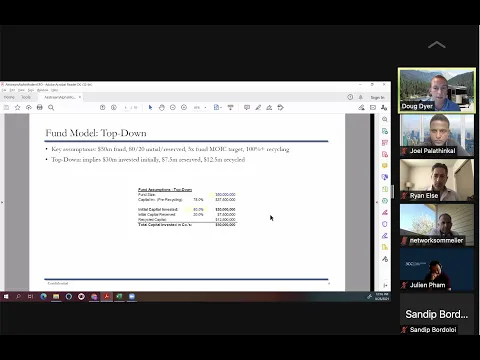This screenshot has height=360, width=480.
Task: Click the help question mark icon
Action: coord(350,97)
